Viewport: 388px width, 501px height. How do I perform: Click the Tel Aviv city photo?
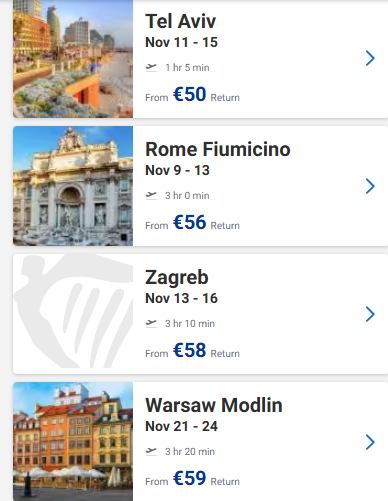[x=73, y=59]
